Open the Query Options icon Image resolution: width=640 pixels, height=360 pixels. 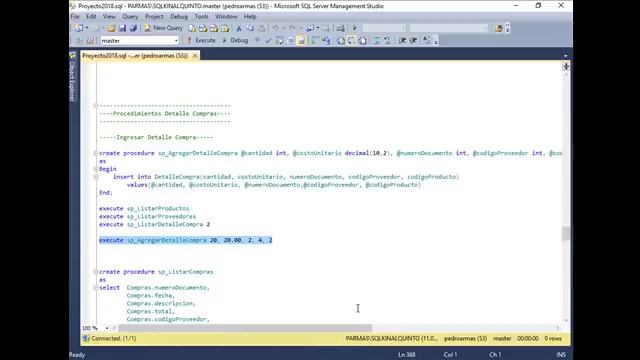point(290,40)
